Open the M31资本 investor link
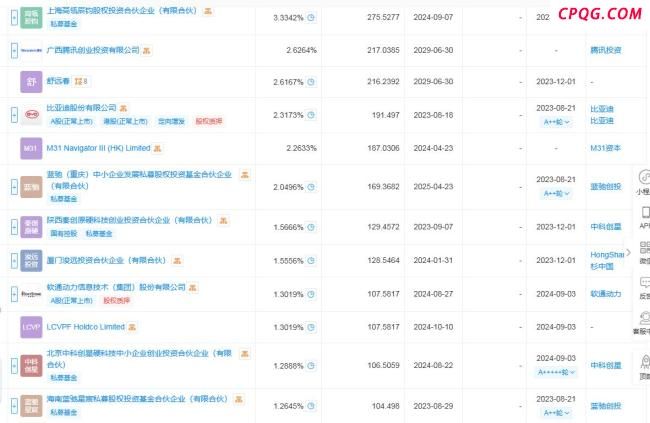This screenshot has width=650, height=423. [x=605, y=148]
